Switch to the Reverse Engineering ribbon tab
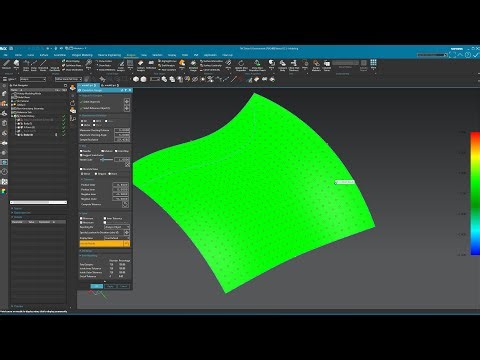Viewport: 480px width, 360px height. click(109, 55)
